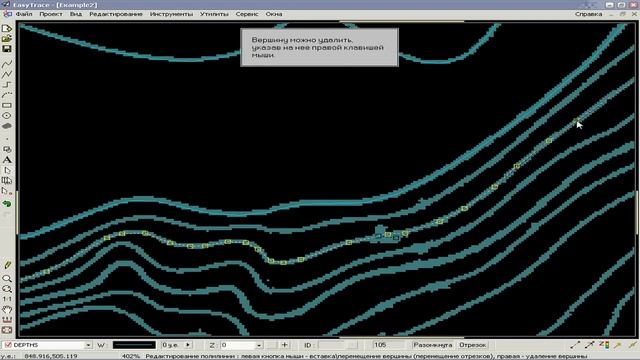Click the black line style swatch

134,345
